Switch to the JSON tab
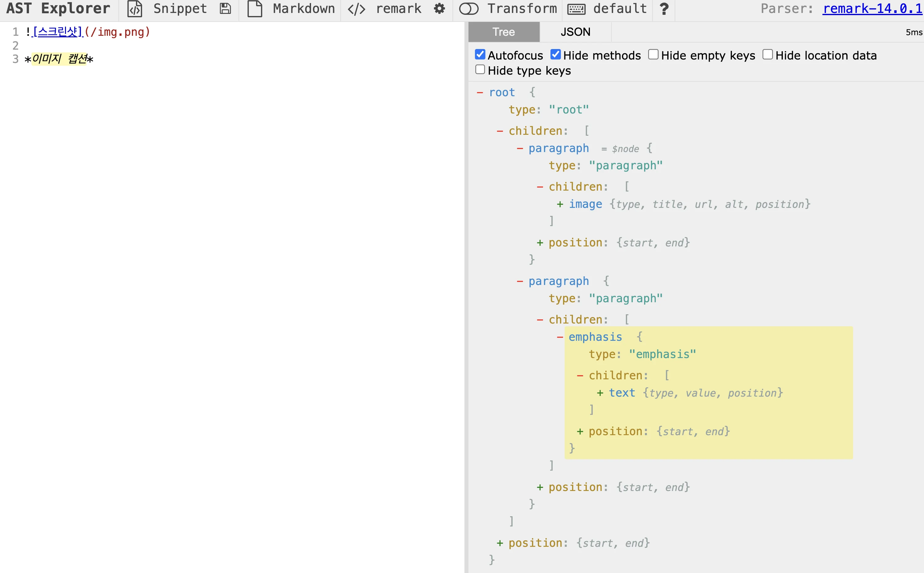This screenshot has height=573, width=924. point(575,32)
